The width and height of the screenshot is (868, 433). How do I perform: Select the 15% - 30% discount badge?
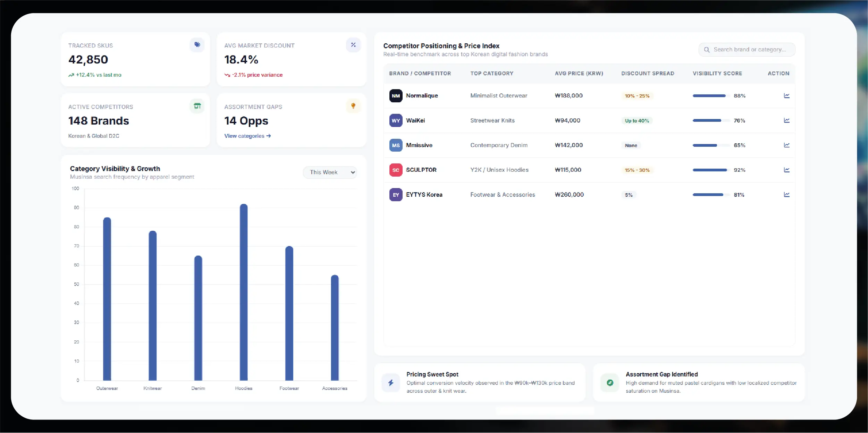tap(637, 170)
